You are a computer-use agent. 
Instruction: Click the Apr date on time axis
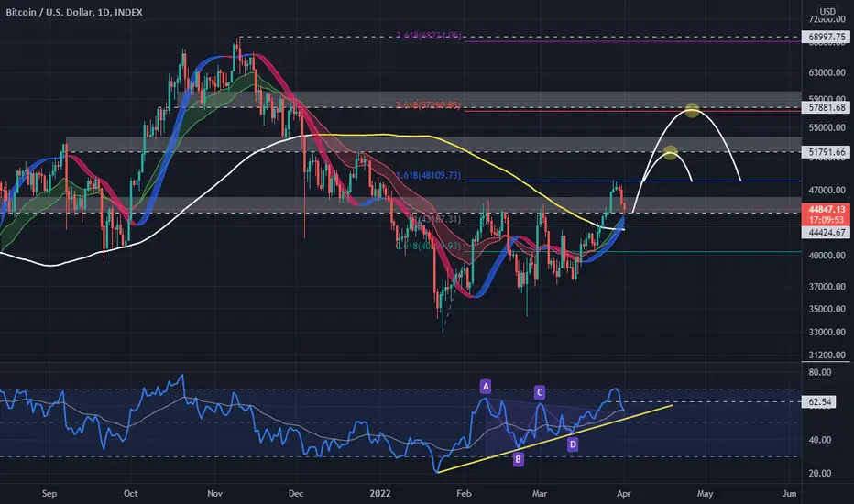point(624,494)
